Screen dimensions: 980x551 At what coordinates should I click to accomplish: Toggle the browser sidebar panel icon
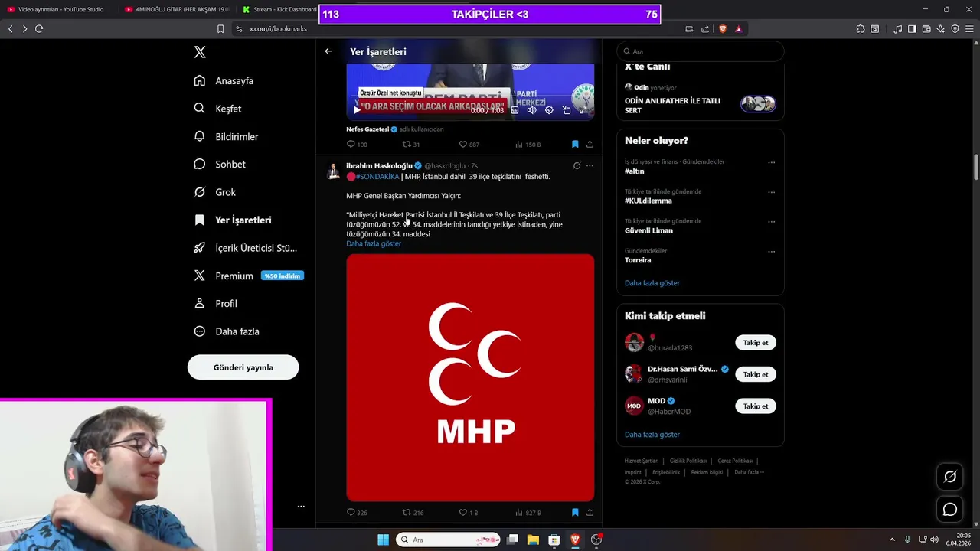point(912,29)
